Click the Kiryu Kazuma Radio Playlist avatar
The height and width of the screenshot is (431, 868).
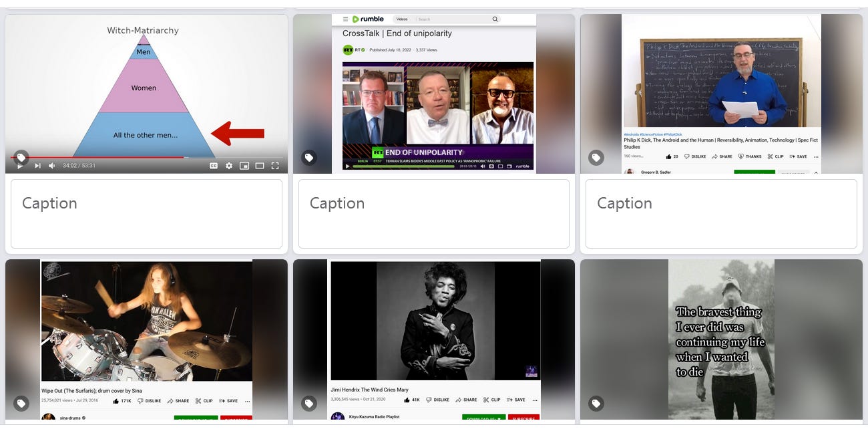point(337,416)
